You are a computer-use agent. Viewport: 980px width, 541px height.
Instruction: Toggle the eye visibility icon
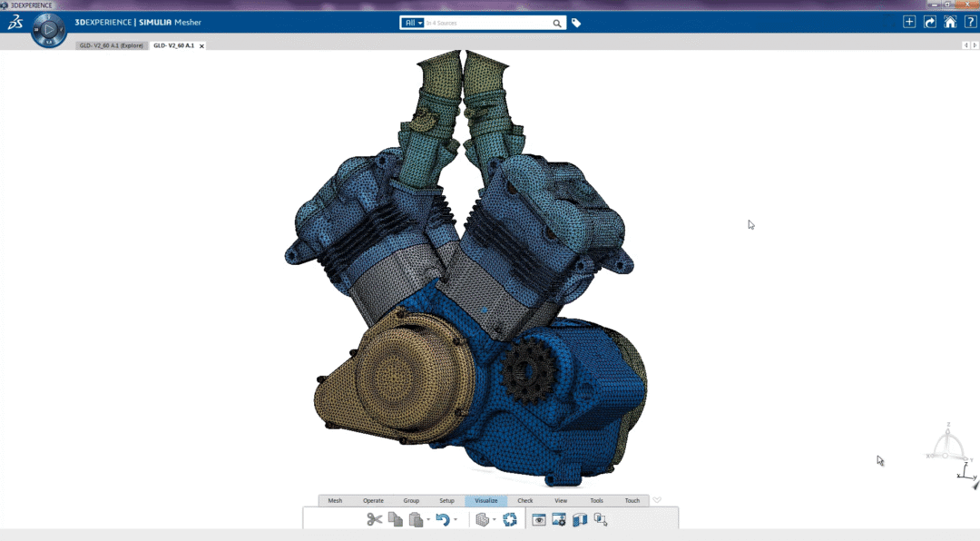pos(539,519)
